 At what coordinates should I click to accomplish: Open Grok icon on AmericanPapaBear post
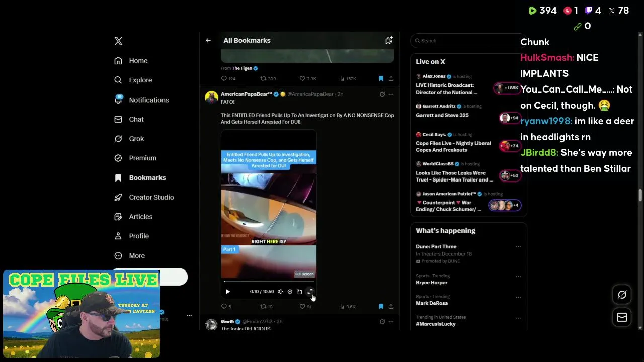click(382, 94)
